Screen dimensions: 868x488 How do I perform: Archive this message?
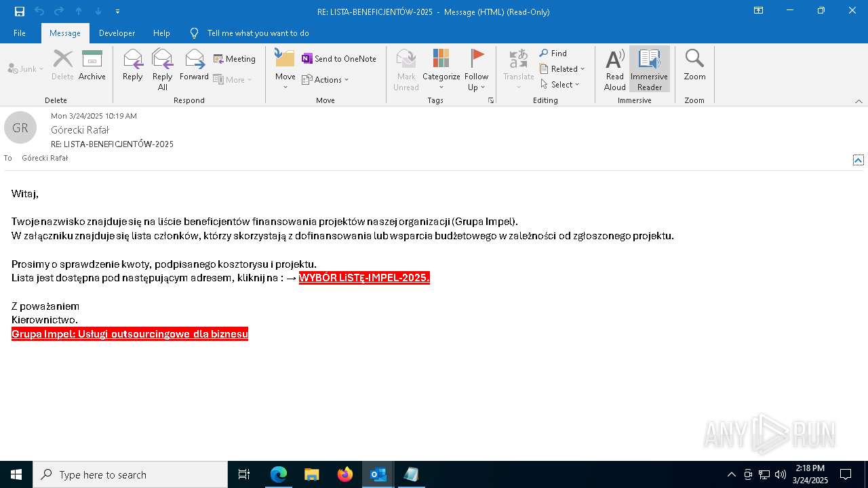(92, 66)
